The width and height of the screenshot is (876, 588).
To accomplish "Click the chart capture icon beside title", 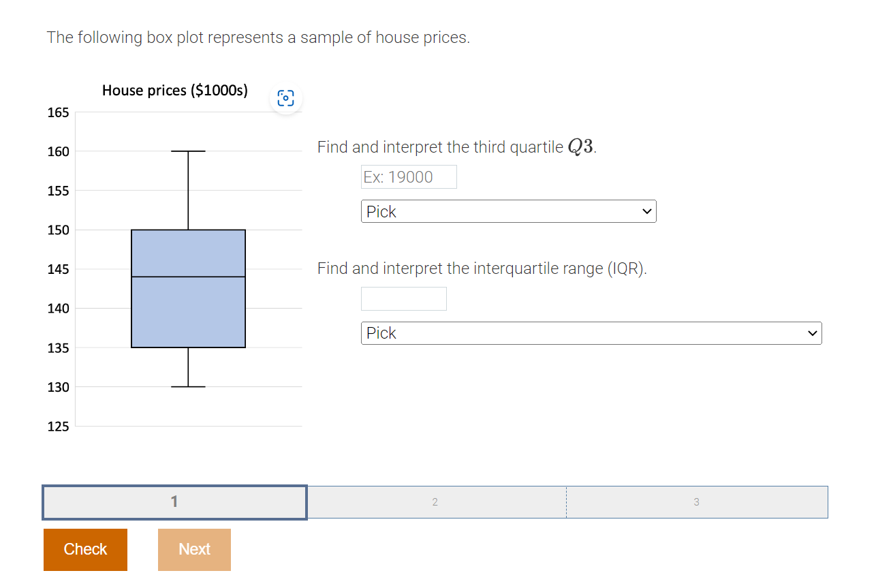I will pos(286,98).
